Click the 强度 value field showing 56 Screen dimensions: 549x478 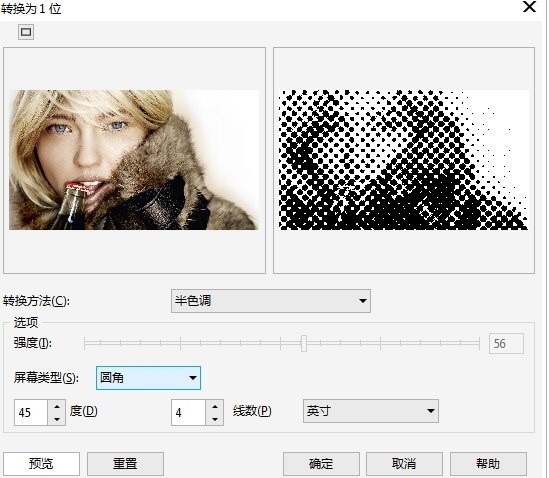(506, 344)
